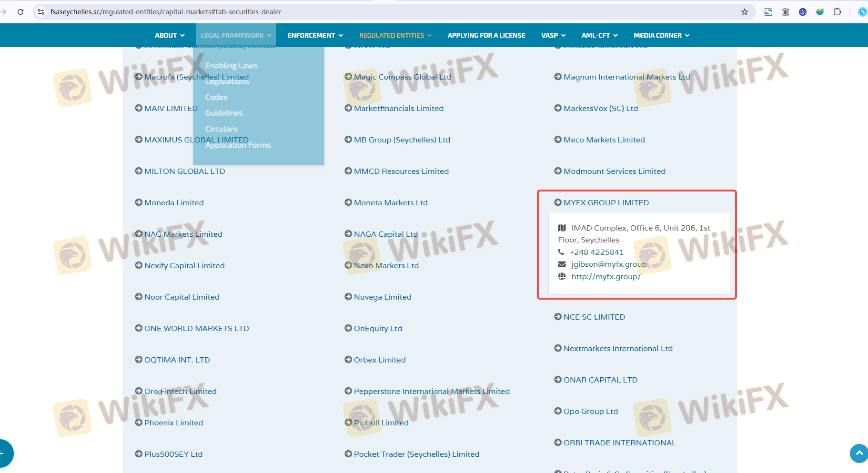Click the scroll-to-top arrow button
This screenshot has height=473, width=868.
pyautogui.click(x=858, y=453)
